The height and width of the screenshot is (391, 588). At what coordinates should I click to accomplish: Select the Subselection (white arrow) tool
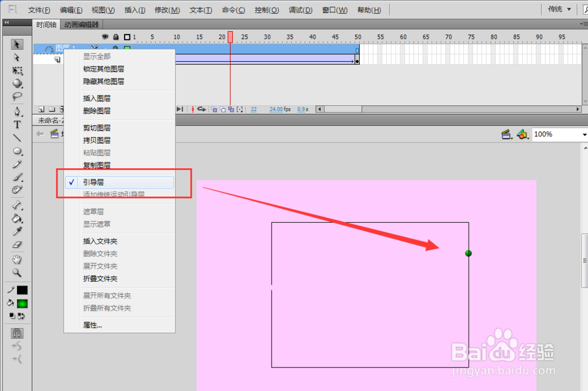pos(17,58)
